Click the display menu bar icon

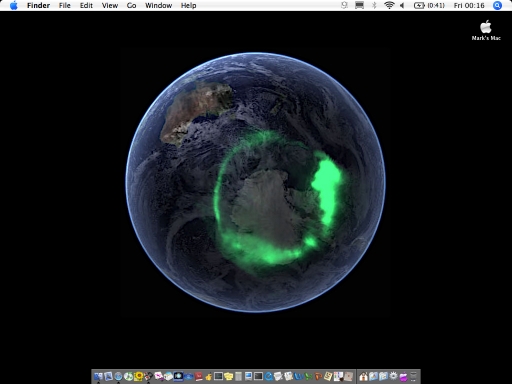(359, 5)
